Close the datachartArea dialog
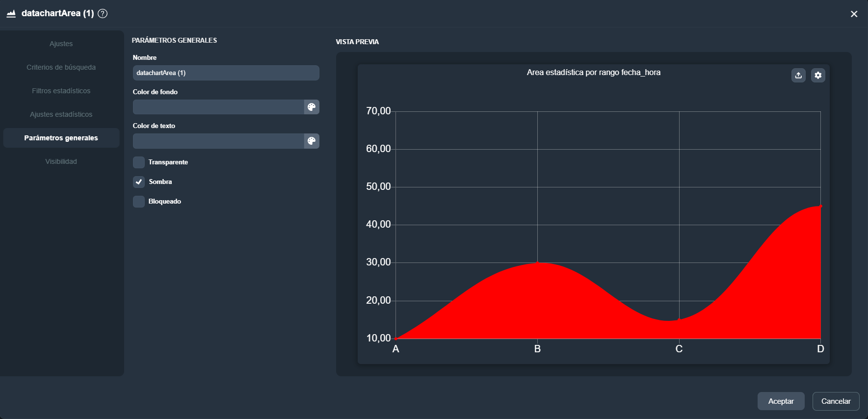The width and height of the screenshot is (868, 419). 854,14
